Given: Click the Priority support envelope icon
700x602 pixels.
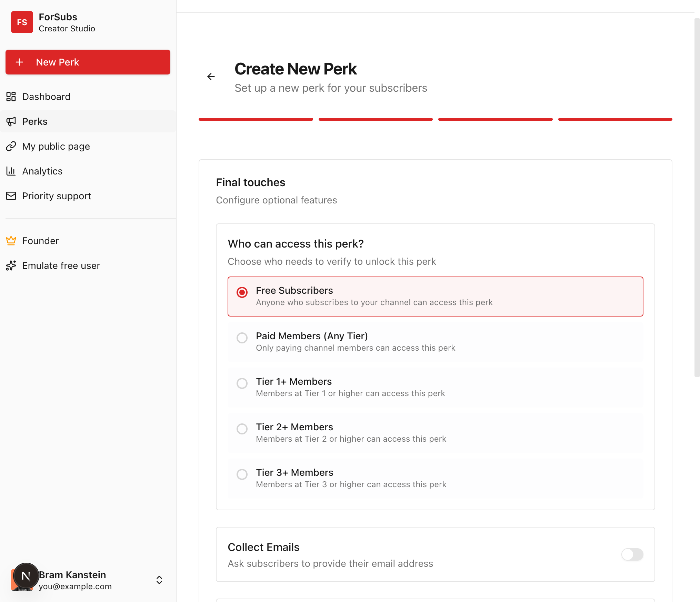Looking at the screenshot, I should click(11, 196).
